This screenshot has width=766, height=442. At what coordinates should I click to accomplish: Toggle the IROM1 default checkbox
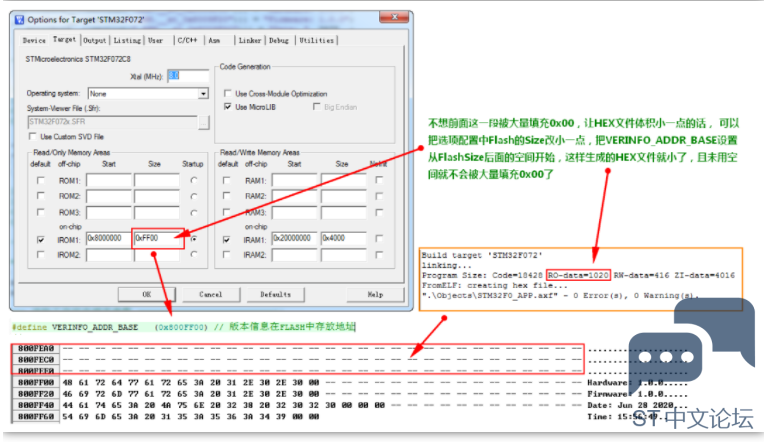[41, 239]
